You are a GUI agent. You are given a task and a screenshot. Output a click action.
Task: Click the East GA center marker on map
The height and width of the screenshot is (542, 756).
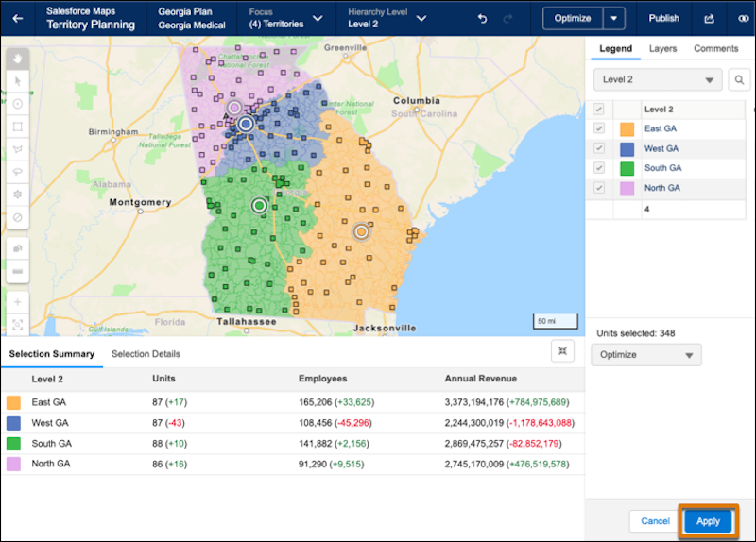(x=361, y=231)
